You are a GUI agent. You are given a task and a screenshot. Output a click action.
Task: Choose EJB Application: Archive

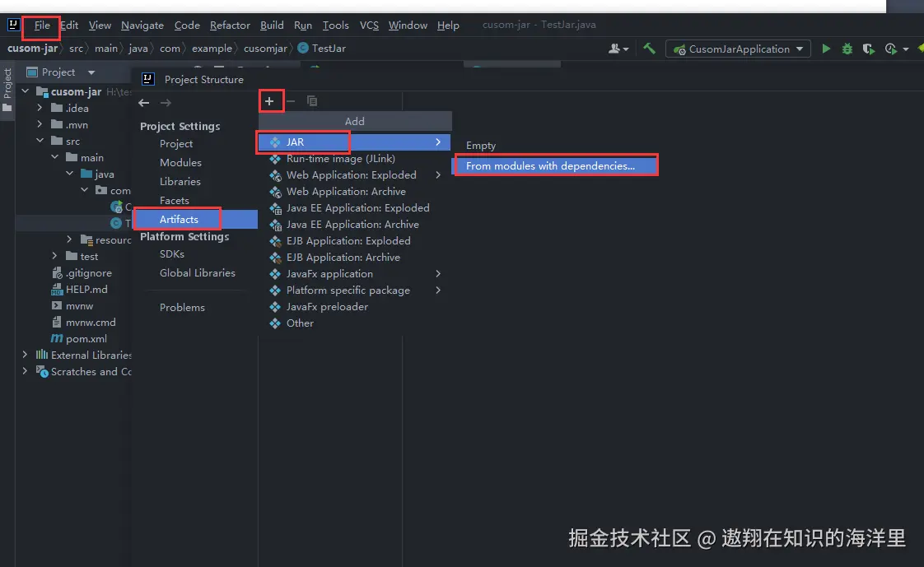point(354,258)
